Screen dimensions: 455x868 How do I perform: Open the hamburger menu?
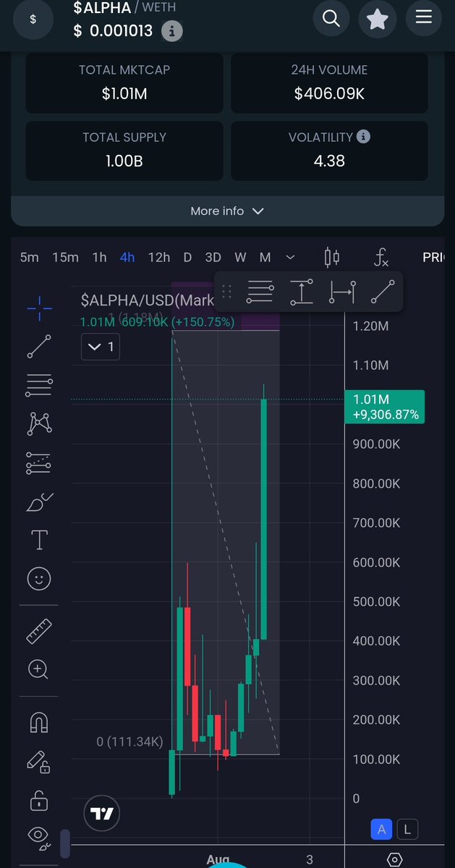[x=423, y=17]
